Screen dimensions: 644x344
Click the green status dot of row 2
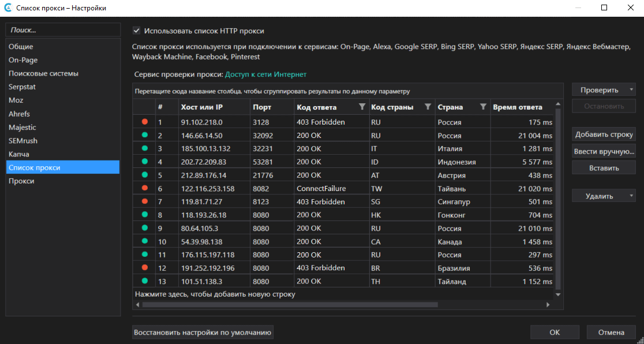point(145,135)
